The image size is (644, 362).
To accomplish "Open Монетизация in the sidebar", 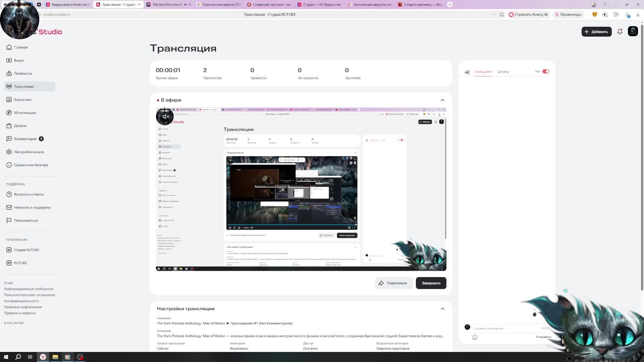I will (25, 113).
